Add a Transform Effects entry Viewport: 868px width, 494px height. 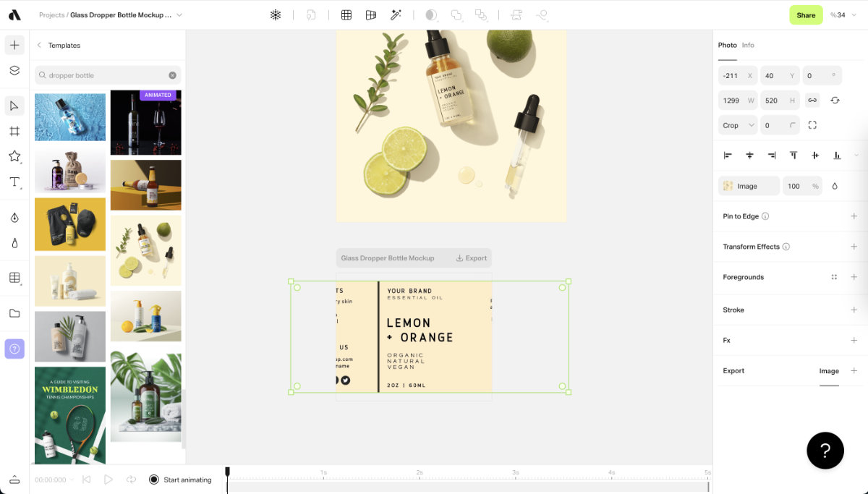point(854,247)
